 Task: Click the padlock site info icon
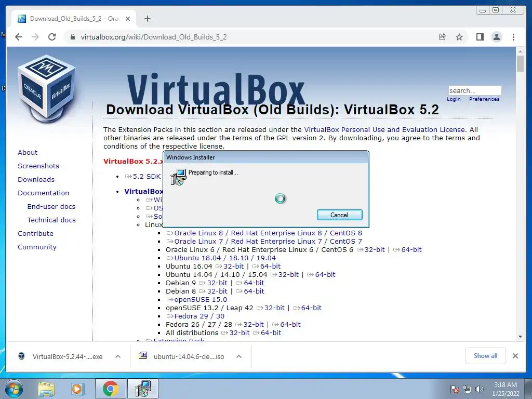72,37
